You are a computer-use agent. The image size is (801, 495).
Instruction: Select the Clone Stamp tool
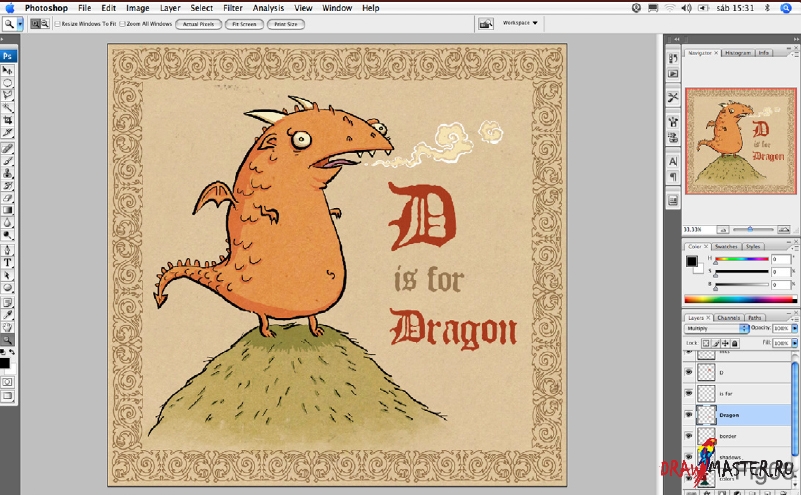(7, 173)
